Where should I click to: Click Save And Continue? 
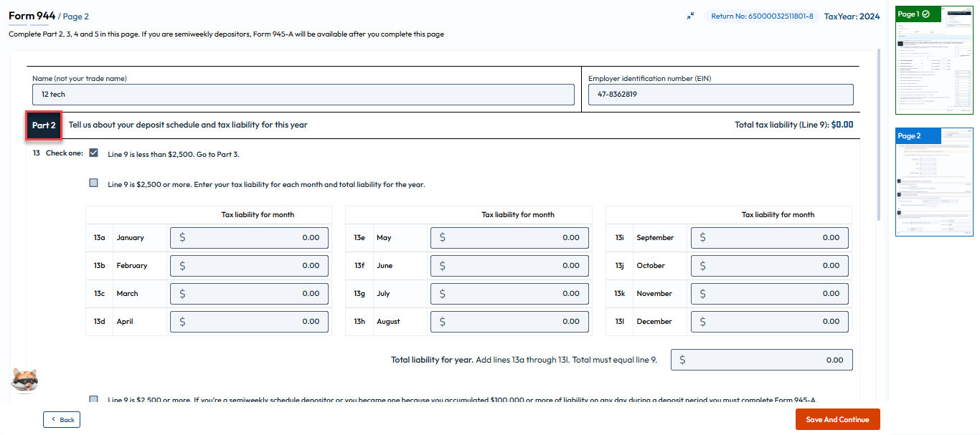pos(837,419)
